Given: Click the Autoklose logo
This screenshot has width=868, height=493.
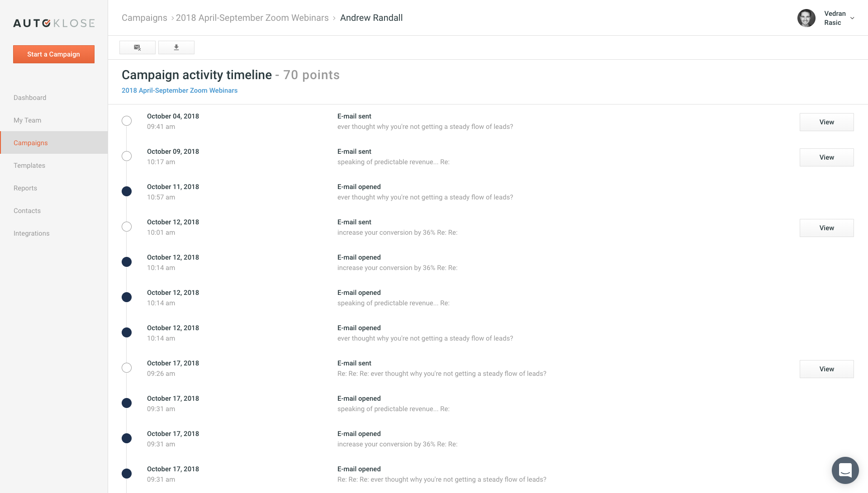Looking at the screenshot, I should [x=54, y=23].
